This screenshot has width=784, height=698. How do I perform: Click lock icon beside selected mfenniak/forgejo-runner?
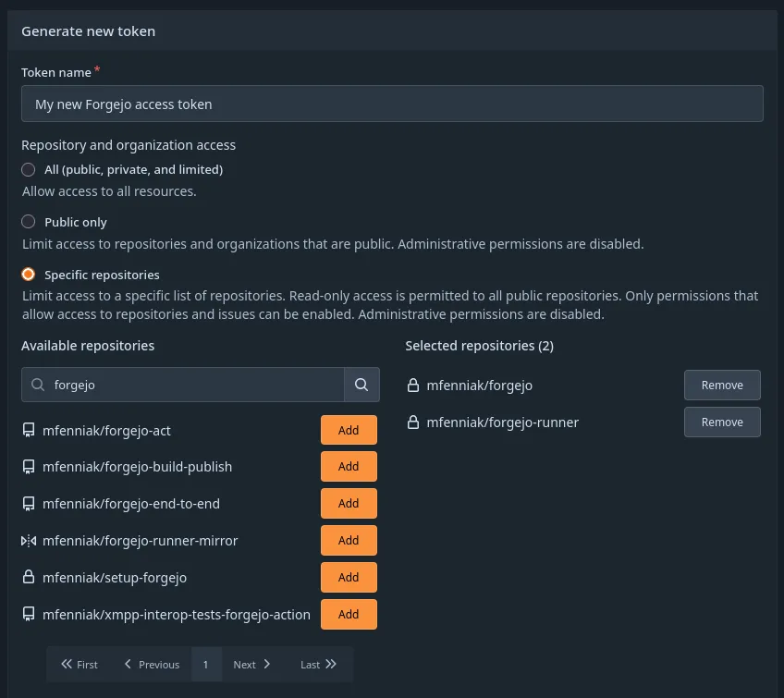pos(413,422)
